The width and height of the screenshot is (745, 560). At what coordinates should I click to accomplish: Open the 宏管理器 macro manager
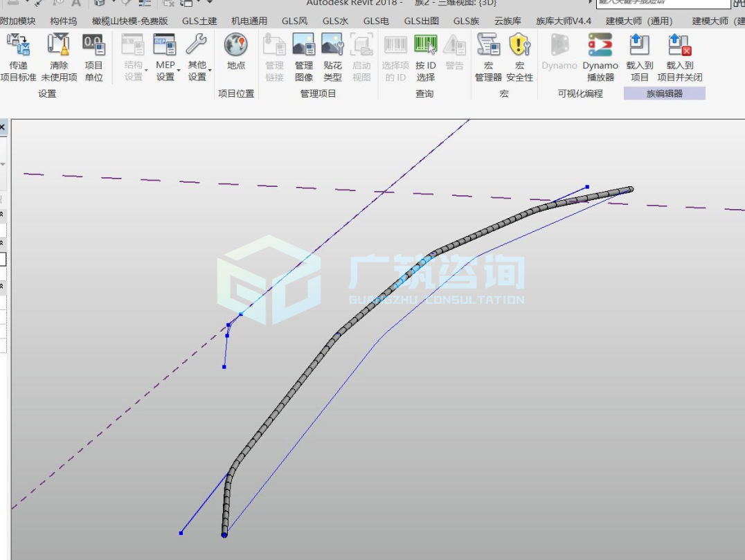point(488,45)
